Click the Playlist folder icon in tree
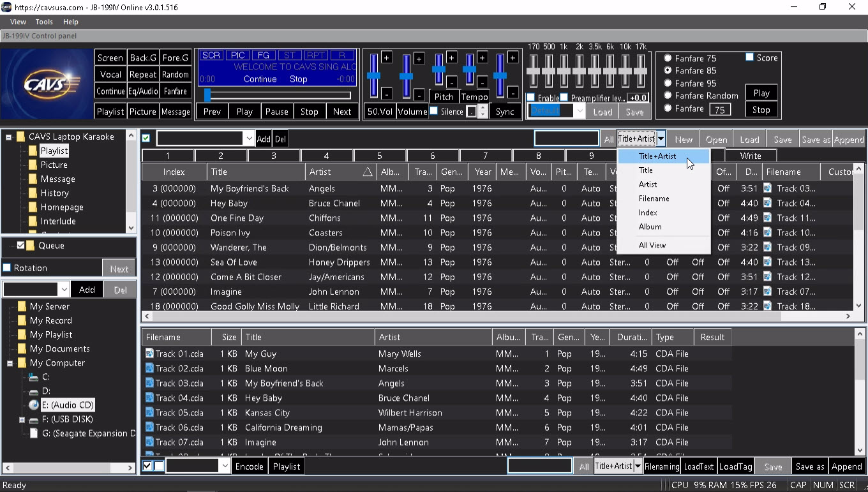Viewport: 868px width, 492px height. coord(33,151)
